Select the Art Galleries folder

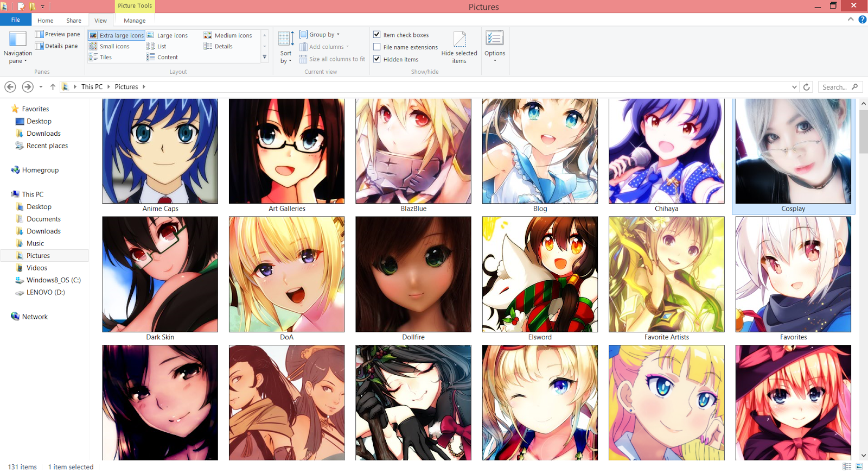coord(286,156)
